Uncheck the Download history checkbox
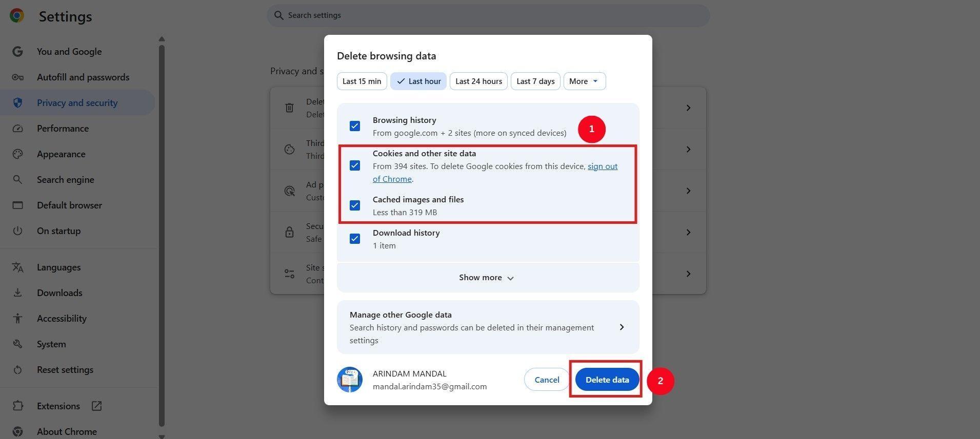 click(355, 239)
